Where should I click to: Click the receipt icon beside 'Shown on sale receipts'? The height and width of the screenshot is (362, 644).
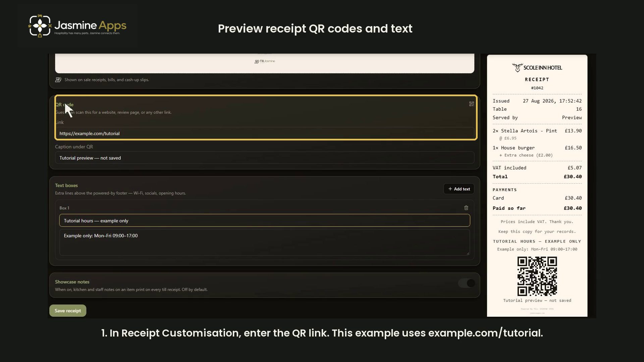point(58,80)
